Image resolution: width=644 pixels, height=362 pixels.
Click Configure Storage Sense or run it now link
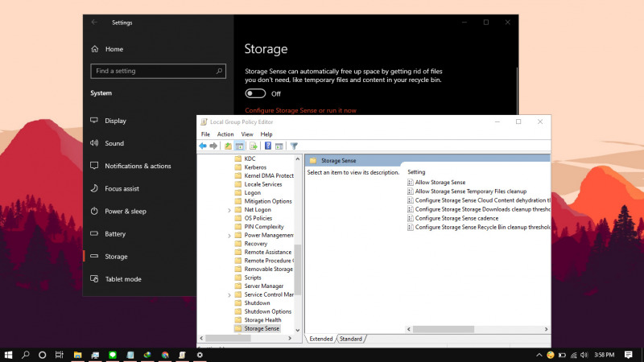point(300,110)
